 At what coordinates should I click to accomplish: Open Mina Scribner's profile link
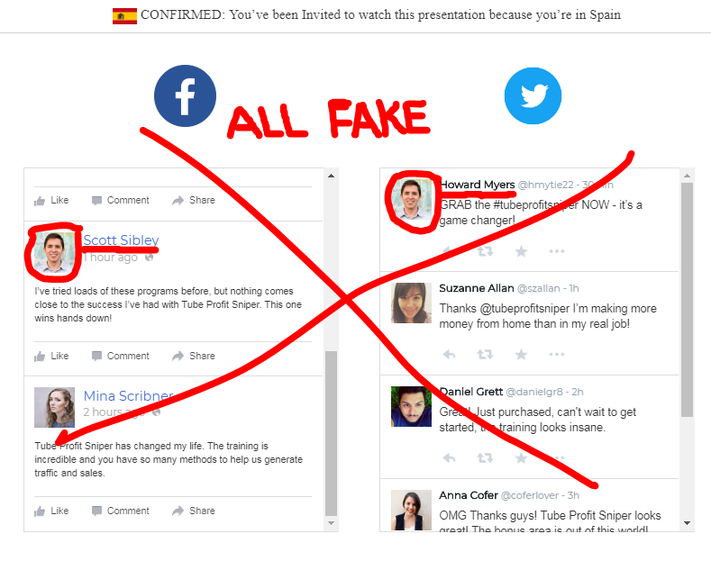128,396
